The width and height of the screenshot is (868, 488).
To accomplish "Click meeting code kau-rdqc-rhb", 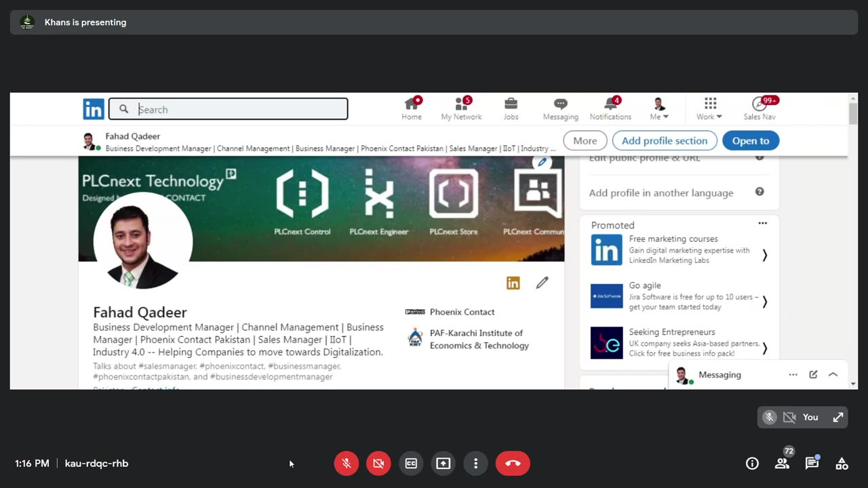I will point(96,464).
